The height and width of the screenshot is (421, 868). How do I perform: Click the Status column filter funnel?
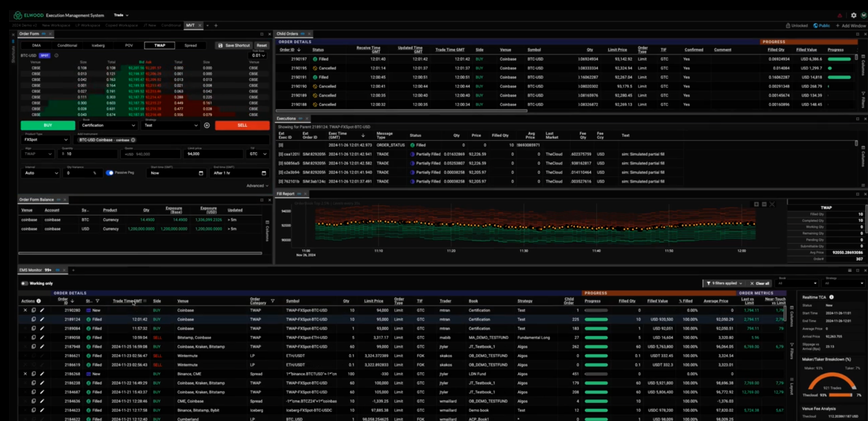tap(97, 301)
